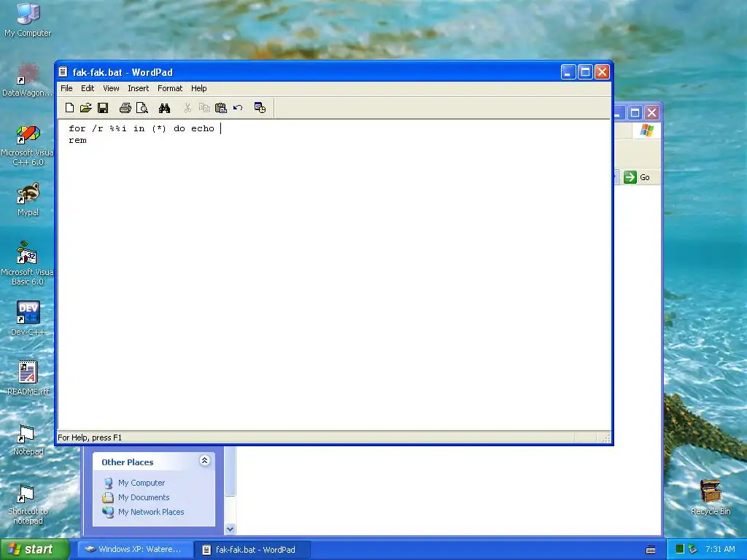Open the View menu

pyautogui.click(x=111, y=88)
